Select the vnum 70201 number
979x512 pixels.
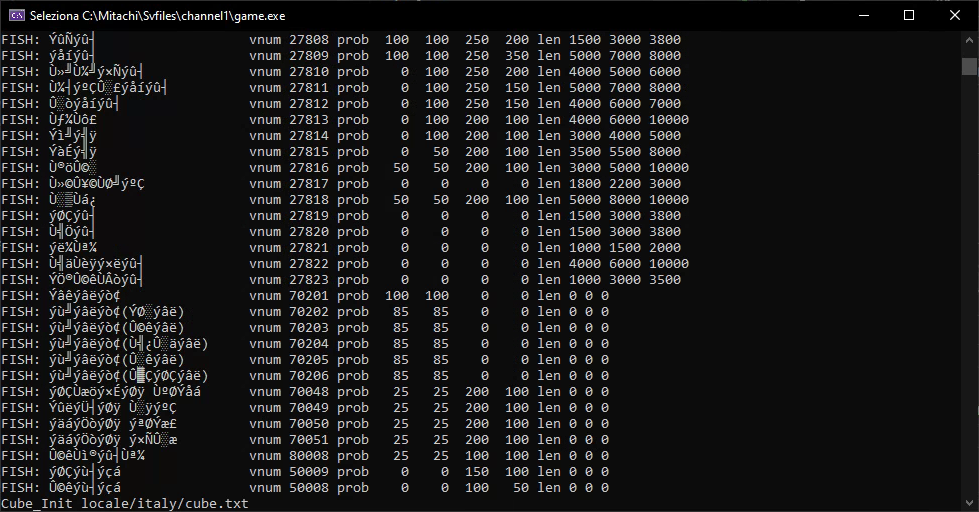[x=309, y=296]
